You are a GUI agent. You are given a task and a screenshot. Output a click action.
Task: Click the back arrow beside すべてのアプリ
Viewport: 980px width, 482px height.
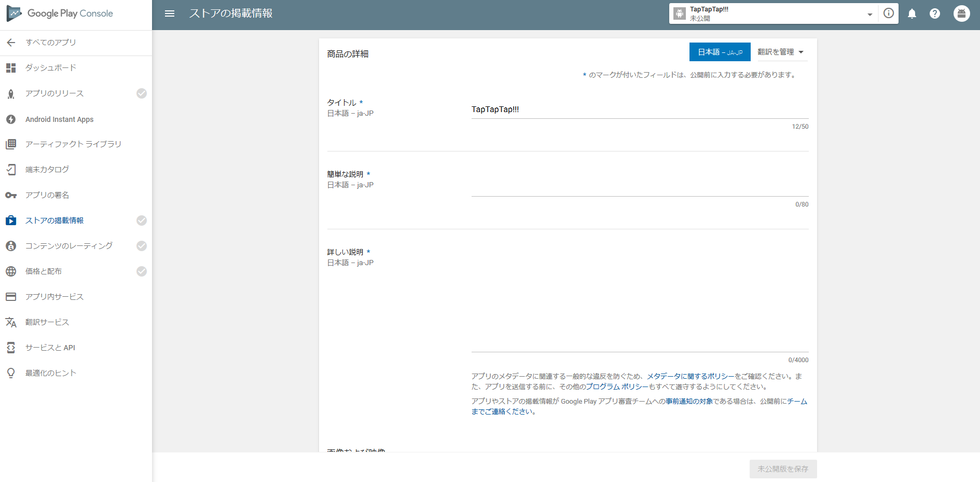(11, 43)
